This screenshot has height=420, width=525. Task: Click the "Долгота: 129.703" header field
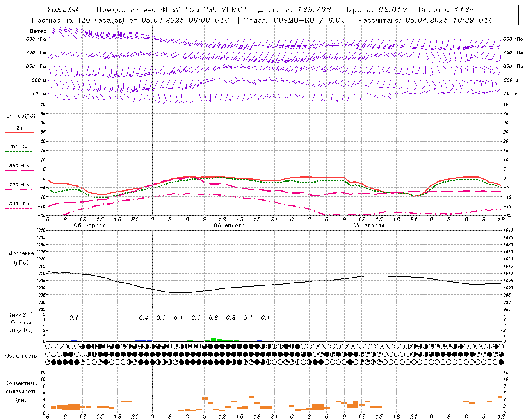click(x=294, y=10)
